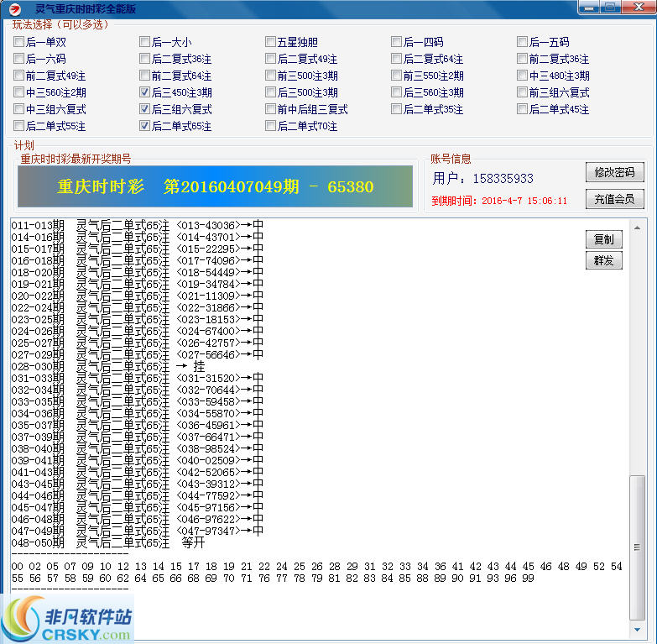
Task: Enable 后三500注3期 checkbox
Action: point(270,92)
